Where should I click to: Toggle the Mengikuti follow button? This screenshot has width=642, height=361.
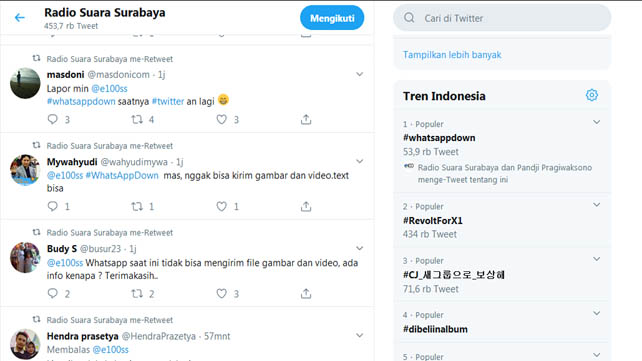pos(332,18)
